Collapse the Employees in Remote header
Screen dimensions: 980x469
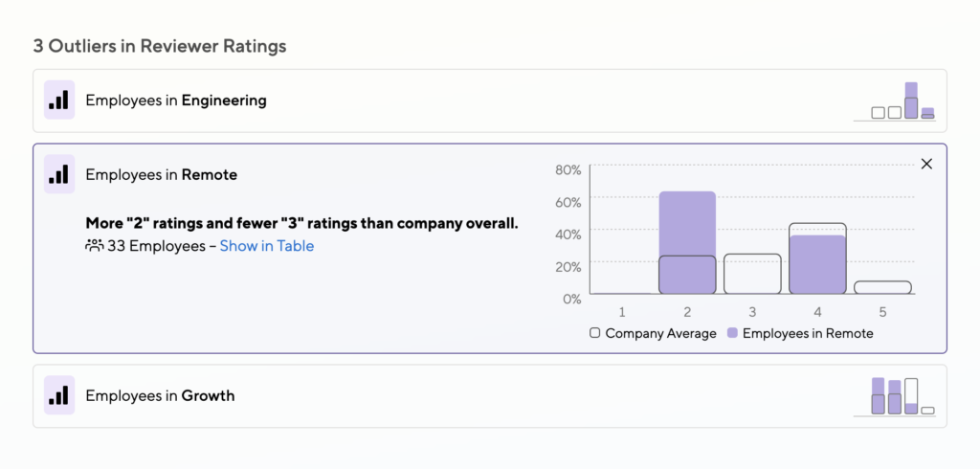[161, 174]
